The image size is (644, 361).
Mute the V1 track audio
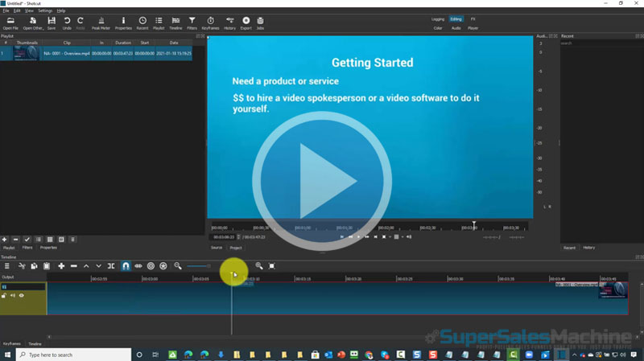(x=13, y=296)
